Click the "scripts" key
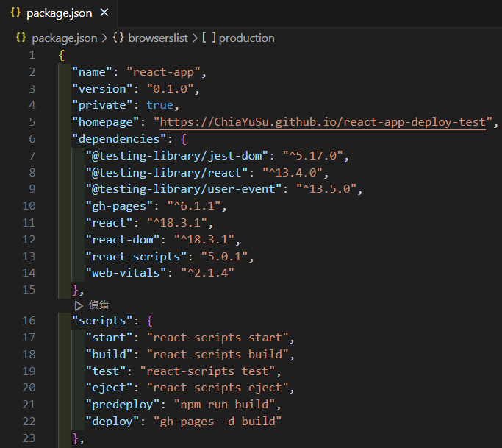This screenshot has height=448, width=502. point(102,321)
